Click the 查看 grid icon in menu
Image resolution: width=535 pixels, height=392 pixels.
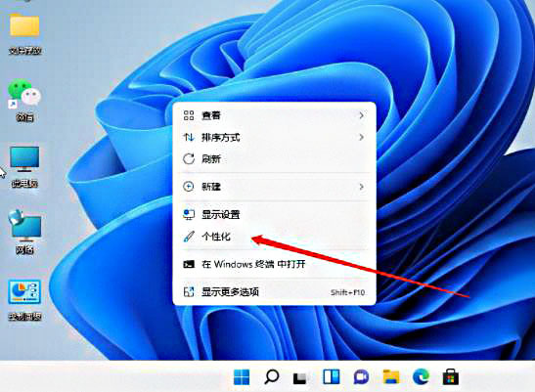point(189,115)
